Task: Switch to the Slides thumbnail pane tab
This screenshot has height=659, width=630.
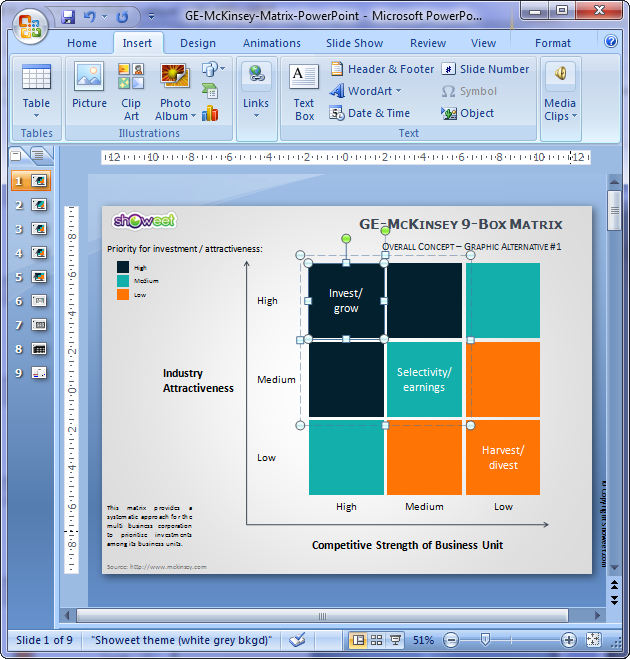Action: 17,156
